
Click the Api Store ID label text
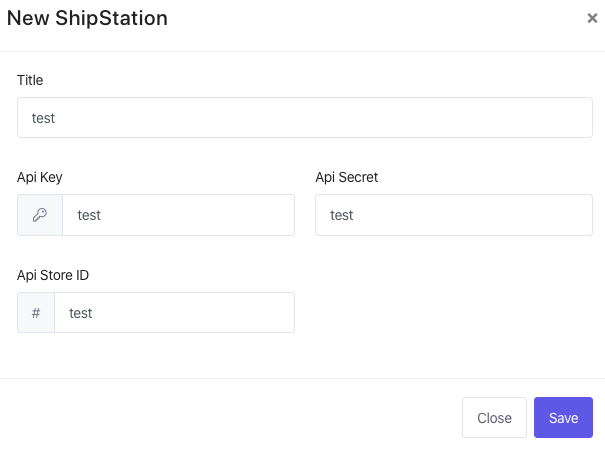[x=53, y=275]
